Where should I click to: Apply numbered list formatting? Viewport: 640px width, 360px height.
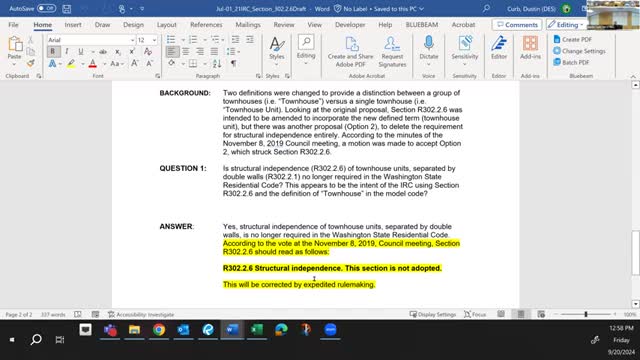pos(193,40)
